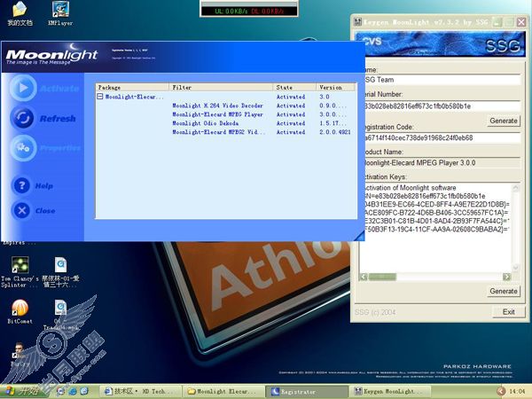Image resolution: width=532 pixels, height=399 pixels.
Task: Click the Internet Explorer quick launch icon
Action: (x=73, y=391)
